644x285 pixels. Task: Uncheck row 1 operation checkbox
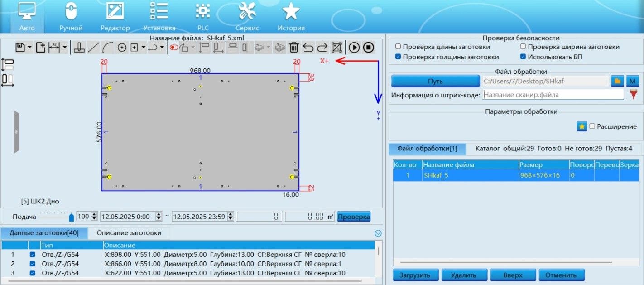(33, 255)
